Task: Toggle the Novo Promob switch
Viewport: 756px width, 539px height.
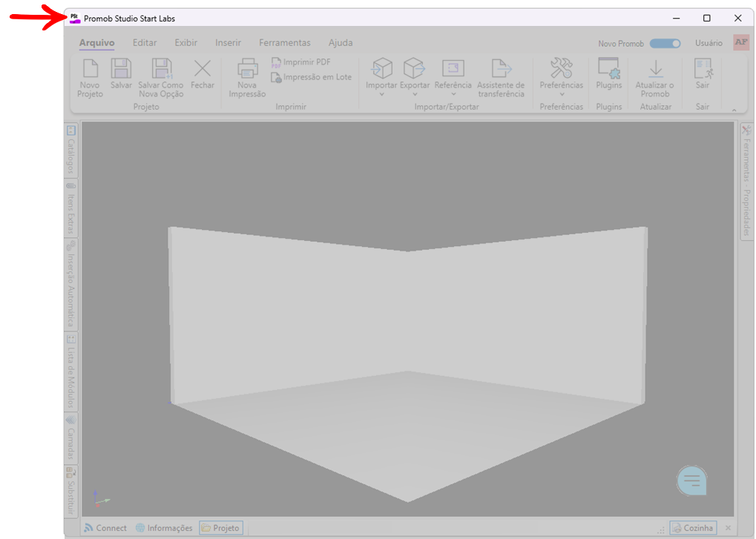Action: click(665, 43)
